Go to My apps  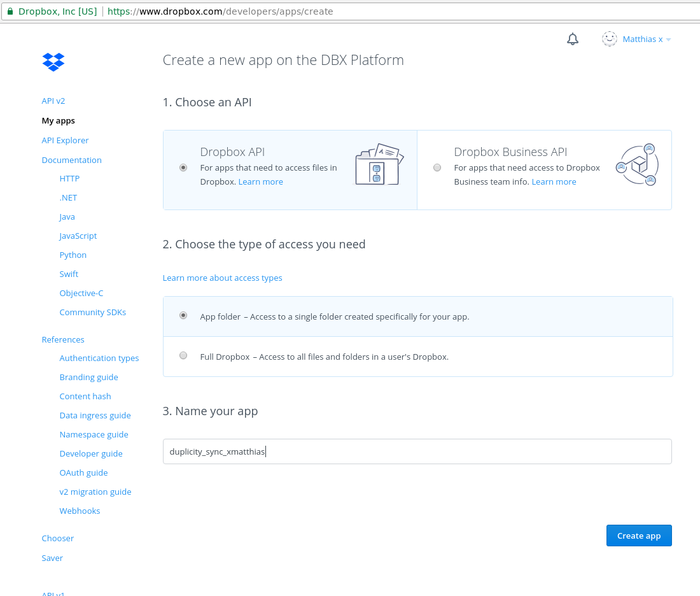[58, 120]
